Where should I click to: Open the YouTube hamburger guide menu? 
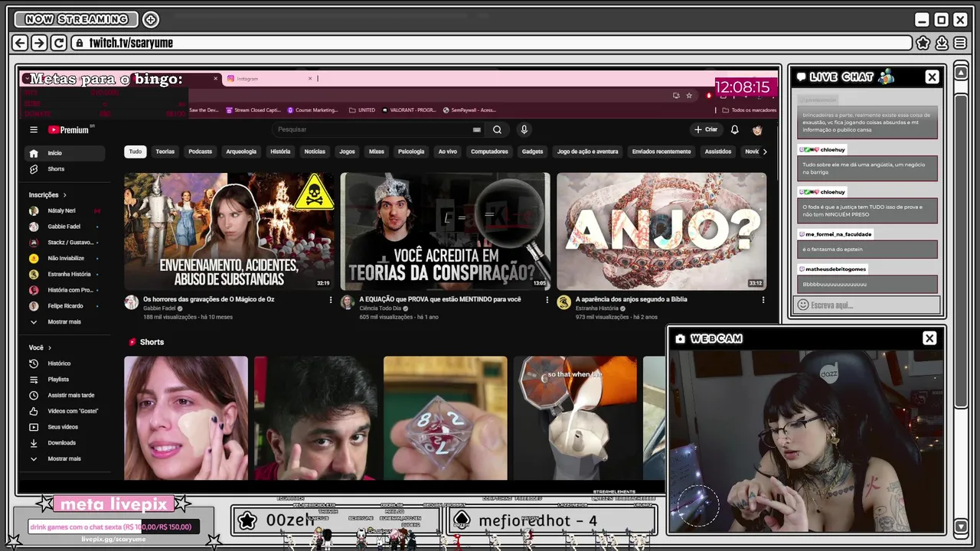pos(34,129)
